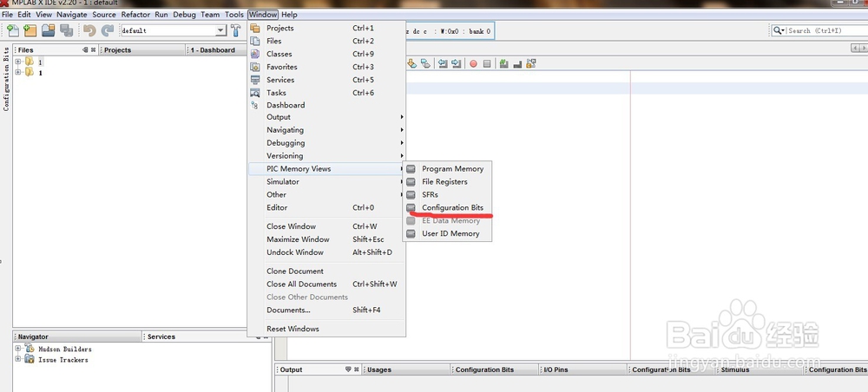Choose Close Window menu entry
The height and width of the screenshot is (392, 868).
(x=326, y=226)
